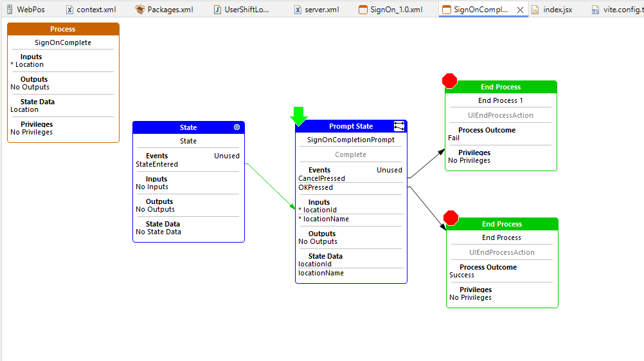644x361 pixels.
Task: Close the SignOnComplete editor tab
Action: [x=520, y=10]
